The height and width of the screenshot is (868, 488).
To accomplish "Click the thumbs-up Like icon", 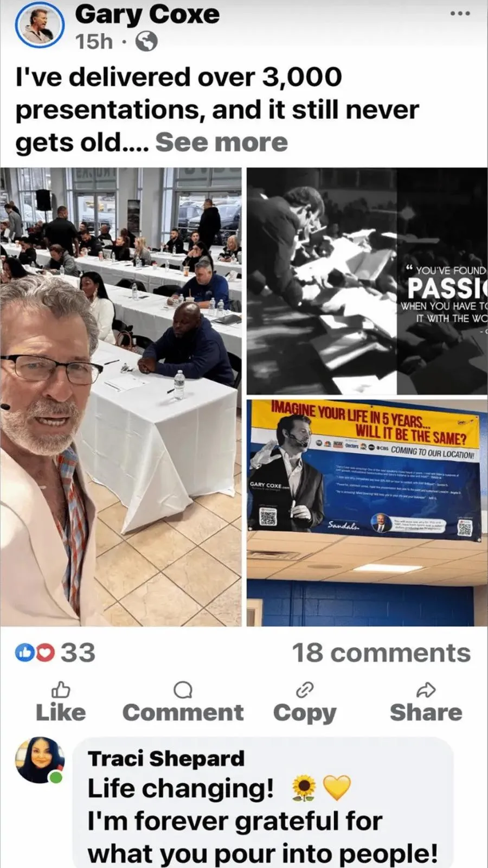I will pyautogui.click(x=61, y=690).
